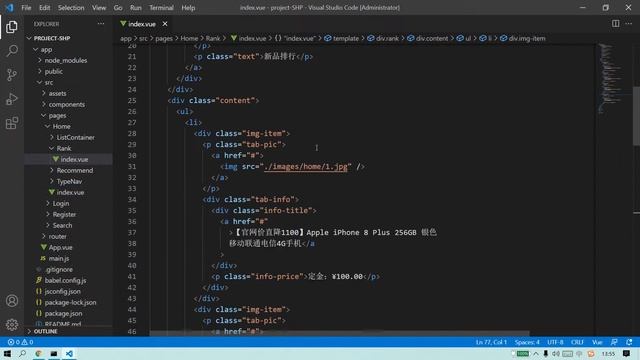Open main.js file
The image size is (640, 360).
58,258
